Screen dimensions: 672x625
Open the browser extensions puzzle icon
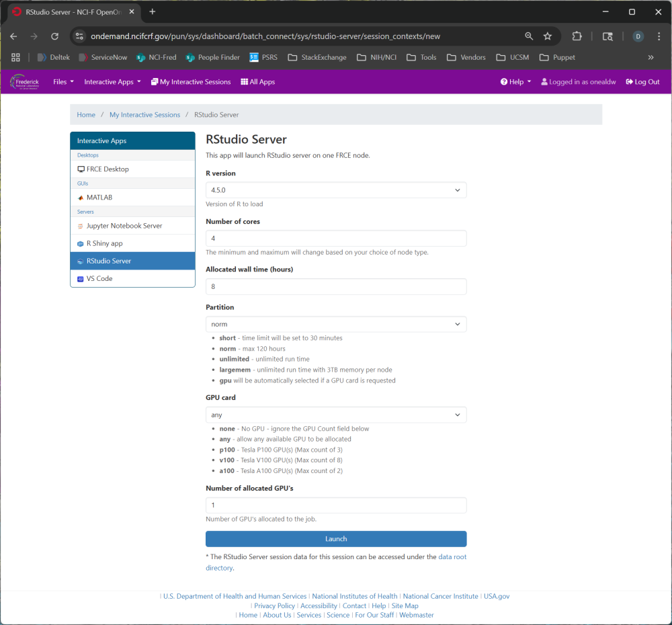pos(577,36)
